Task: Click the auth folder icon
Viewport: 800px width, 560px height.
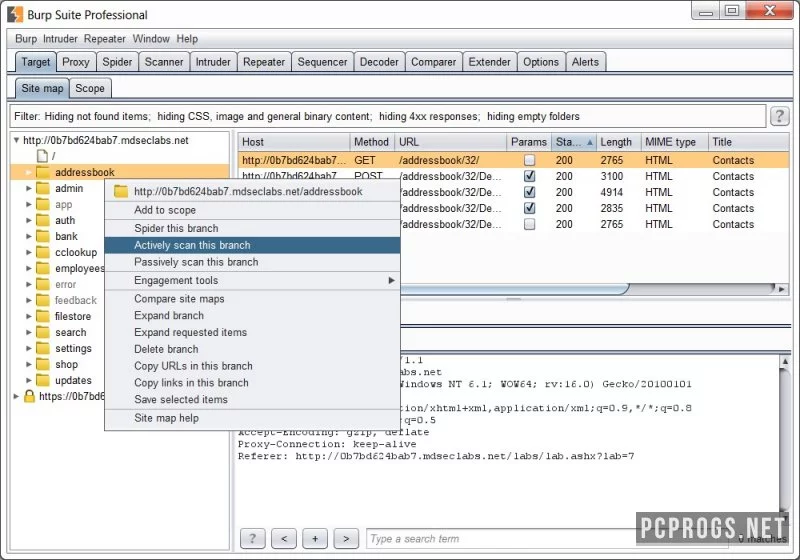Action: coord(43,220)
